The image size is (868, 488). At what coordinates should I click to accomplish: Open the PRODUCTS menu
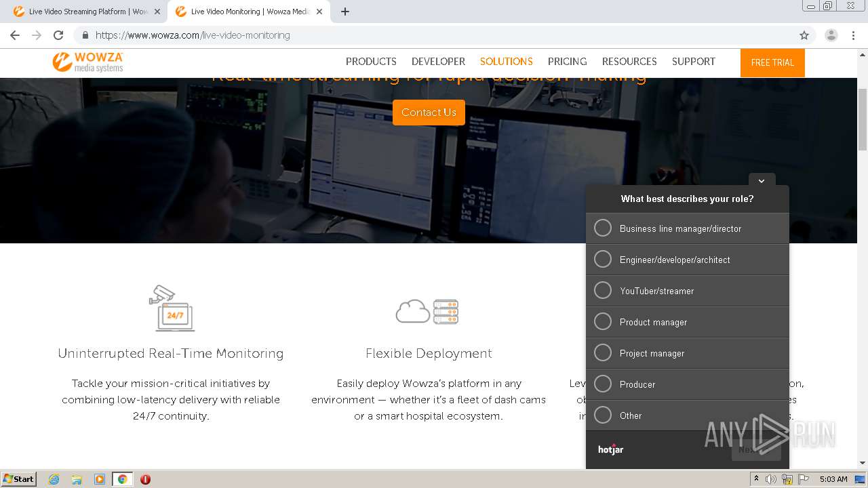(x=371, y=62)
